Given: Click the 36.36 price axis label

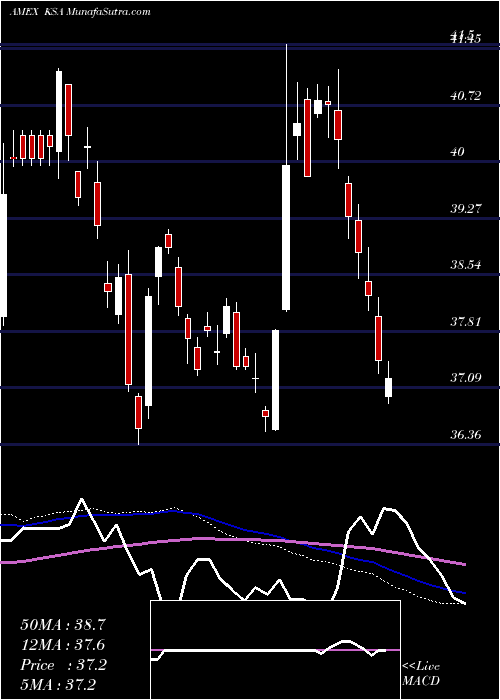Looking at the screenshot, I should tap(466, 434).
